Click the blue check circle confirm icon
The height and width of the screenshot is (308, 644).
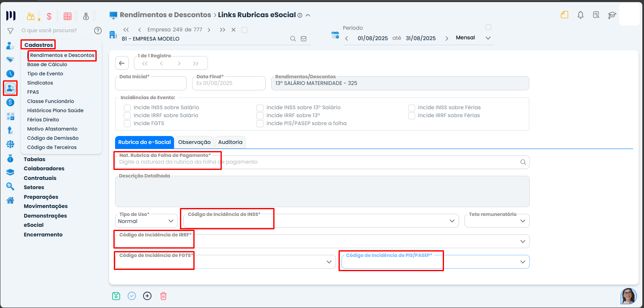(x=132, y=296)
